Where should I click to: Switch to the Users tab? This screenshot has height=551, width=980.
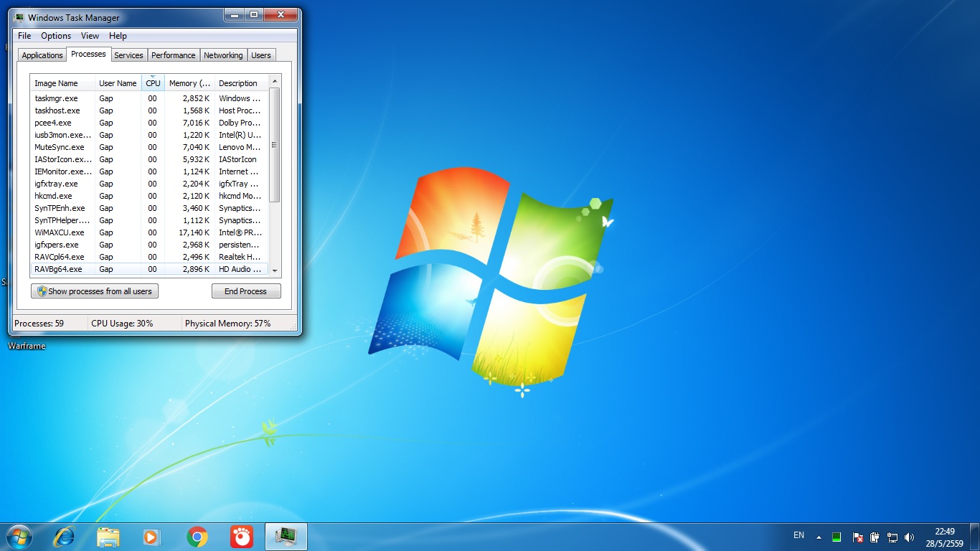tap(261, 55)
